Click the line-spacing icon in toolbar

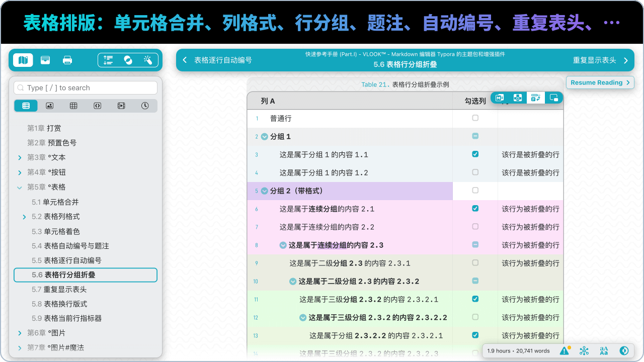coord(108,60)
